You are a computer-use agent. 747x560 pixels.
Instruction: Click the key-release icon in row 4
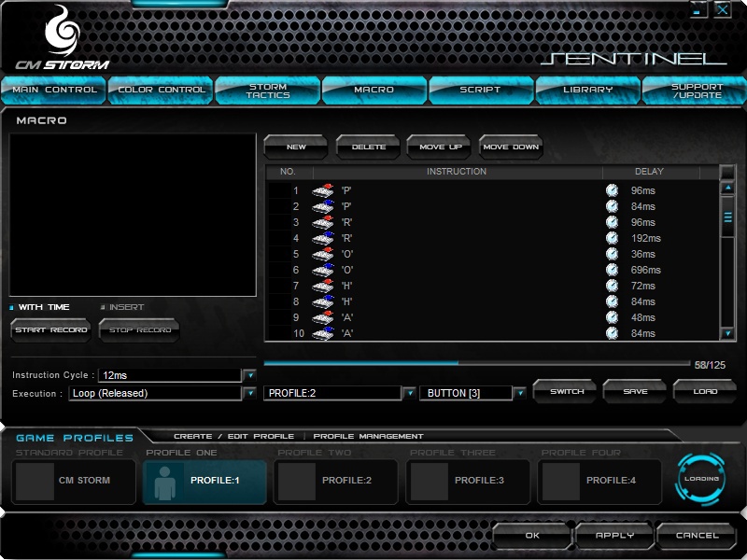[322, 238]
